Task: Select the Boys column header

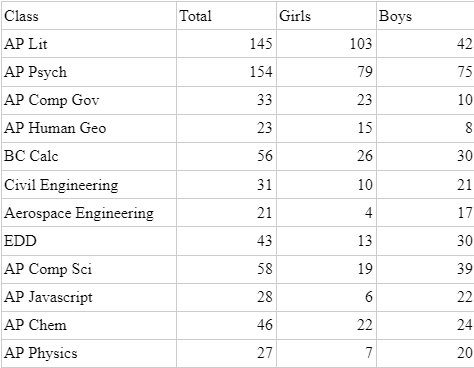Action: 425,16
